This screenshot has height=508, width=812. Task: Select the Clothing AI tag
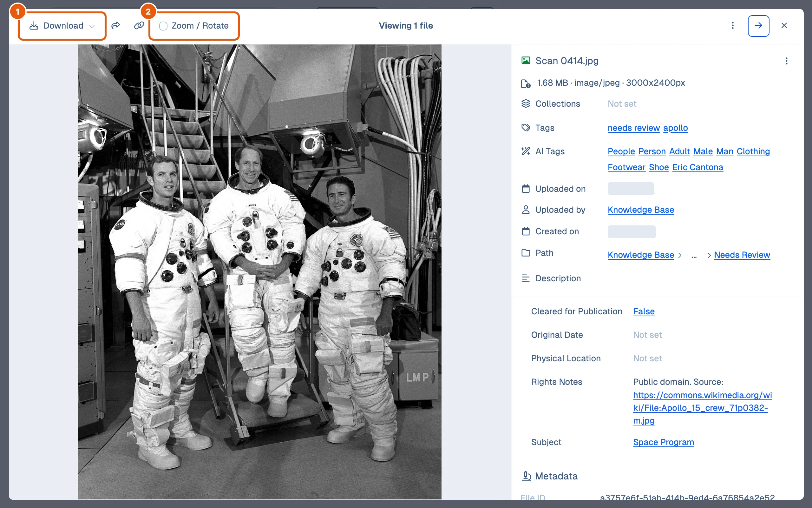[x=753, y=151]
